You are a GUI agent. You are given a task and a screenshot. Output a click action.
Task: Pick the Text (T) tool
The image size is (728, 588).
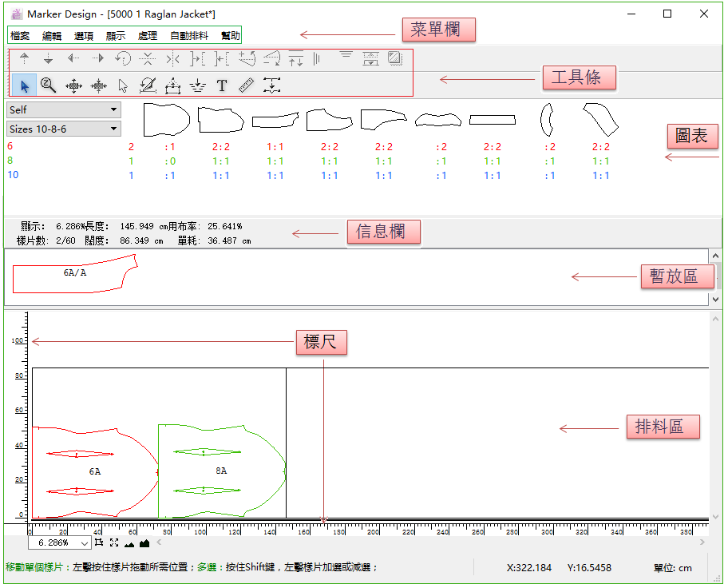click(x=222, y=85)
